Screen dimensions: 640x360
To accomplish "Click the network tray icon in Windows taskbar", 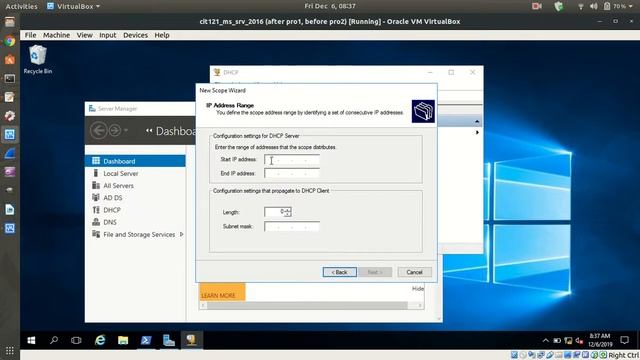I will (568, 340).
